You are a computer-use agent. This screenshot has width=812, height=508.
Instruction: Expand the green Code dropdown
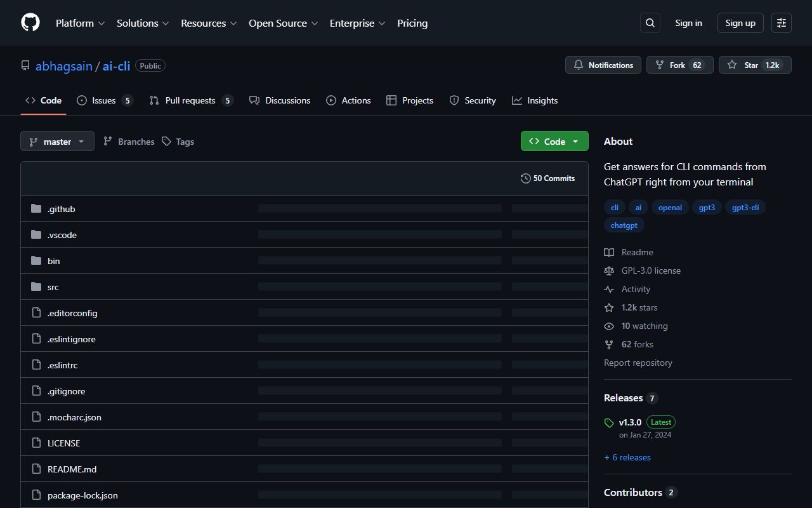pyautogui.click(x=554, y=141)
